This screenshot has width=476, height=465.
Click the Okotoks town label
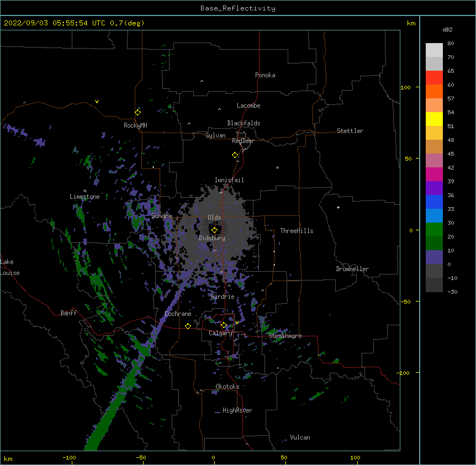tap(228, 387)
